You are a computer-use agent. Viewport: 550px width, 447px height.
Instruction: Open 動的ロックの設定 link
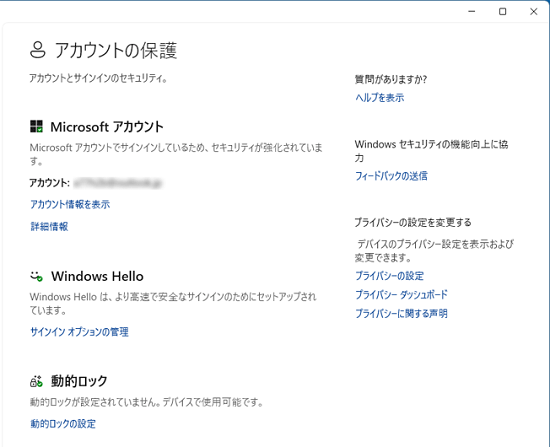(x=63, y=423)
